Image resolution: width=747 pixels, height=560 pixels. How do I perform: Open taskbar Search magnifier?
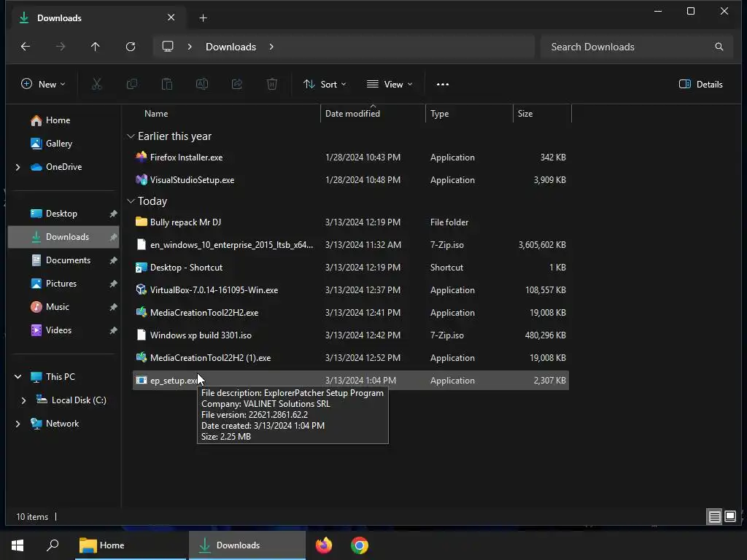[53, 545]
